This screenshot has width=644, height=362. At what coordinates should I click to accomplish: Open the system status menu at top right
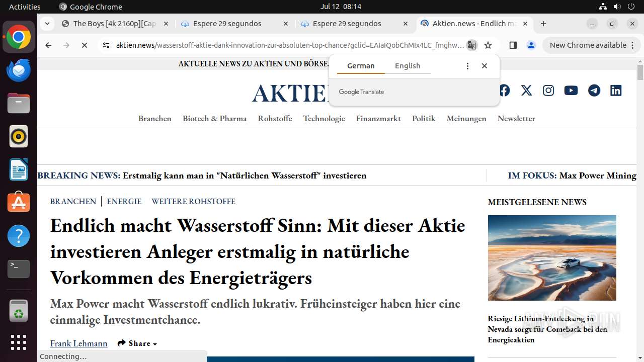click(618, 7)
